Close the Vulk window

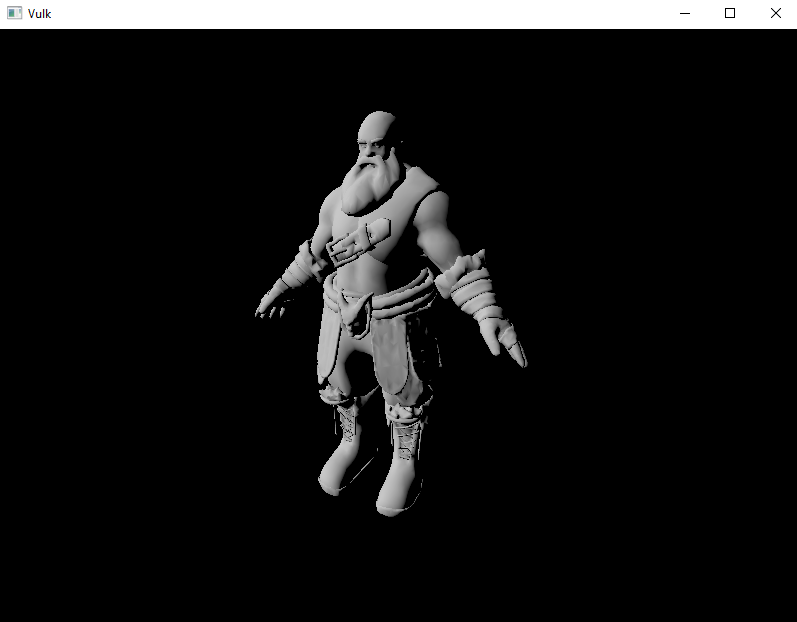click(775, 13)
